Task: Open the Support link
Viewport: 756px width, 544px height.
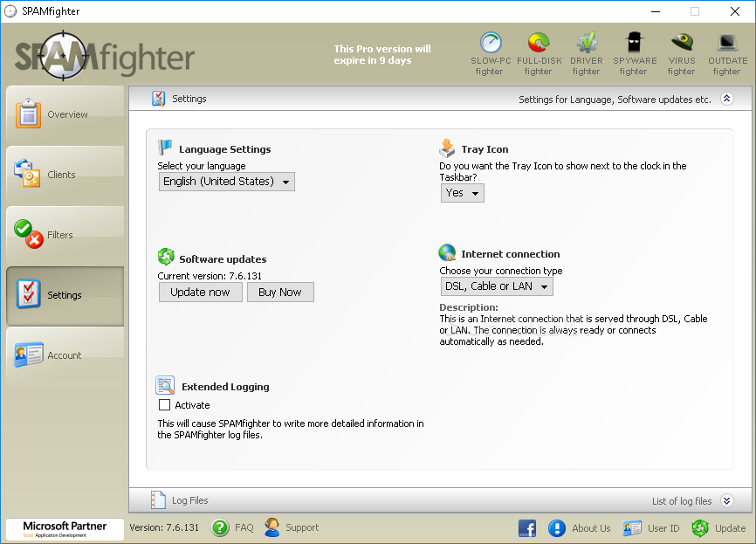Action: pos(302,527)
